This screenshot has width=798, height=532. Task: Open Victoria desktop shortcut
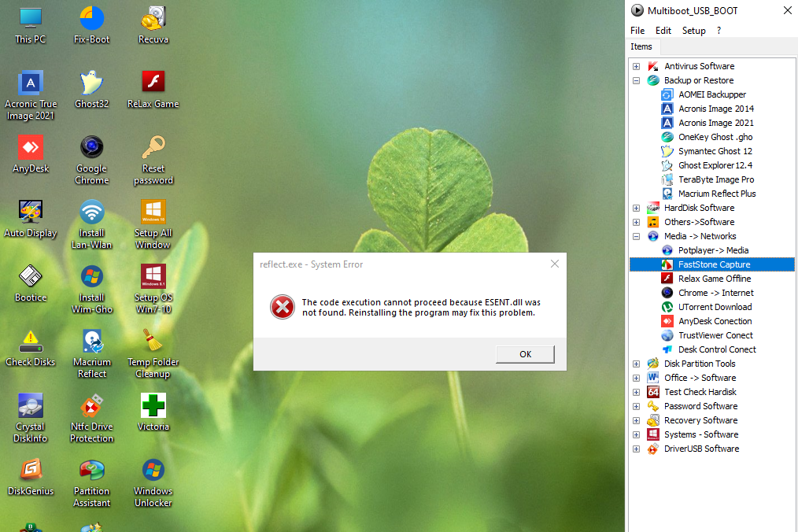click(153, 413)
